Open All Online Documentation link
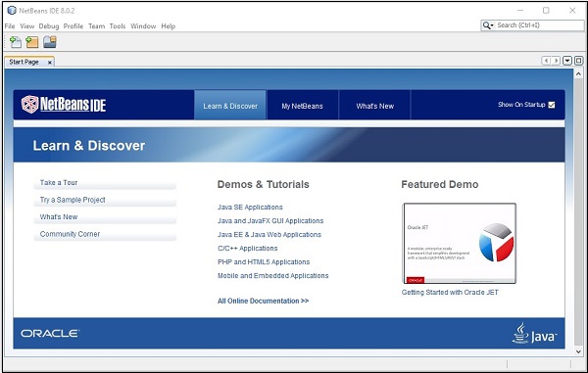This screenshot has width=588, height=373. pyautogui.click(x=264, y=301)
